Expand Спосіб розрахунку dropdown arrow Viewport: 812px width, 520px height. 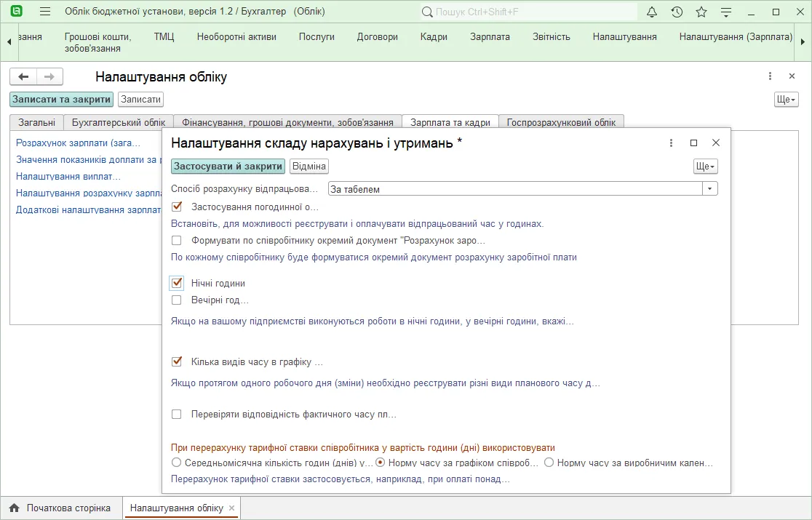[x=710, y=189]
